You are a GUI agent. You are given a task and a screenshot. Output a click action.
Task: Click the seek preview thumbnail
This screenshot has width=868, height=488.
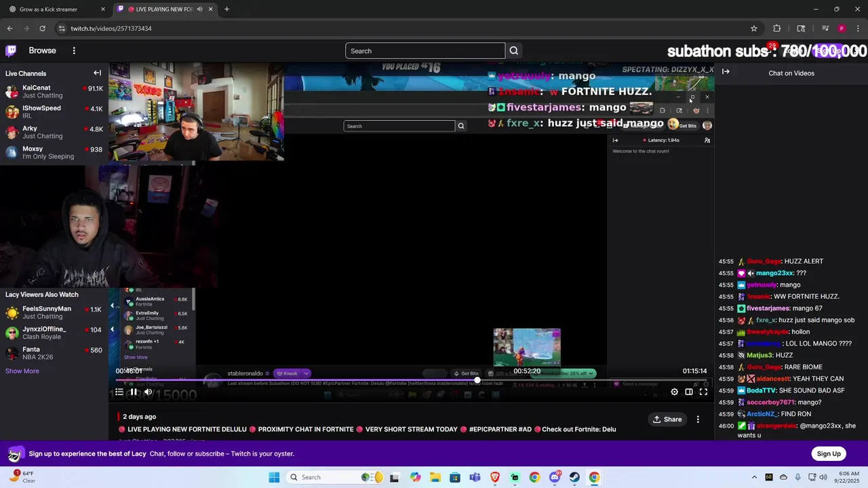tap(527, 348)
